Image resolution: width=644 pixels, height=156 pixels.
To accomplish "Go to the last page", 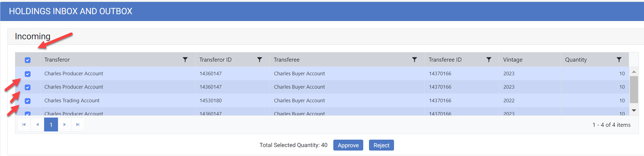I will (78, 125).
